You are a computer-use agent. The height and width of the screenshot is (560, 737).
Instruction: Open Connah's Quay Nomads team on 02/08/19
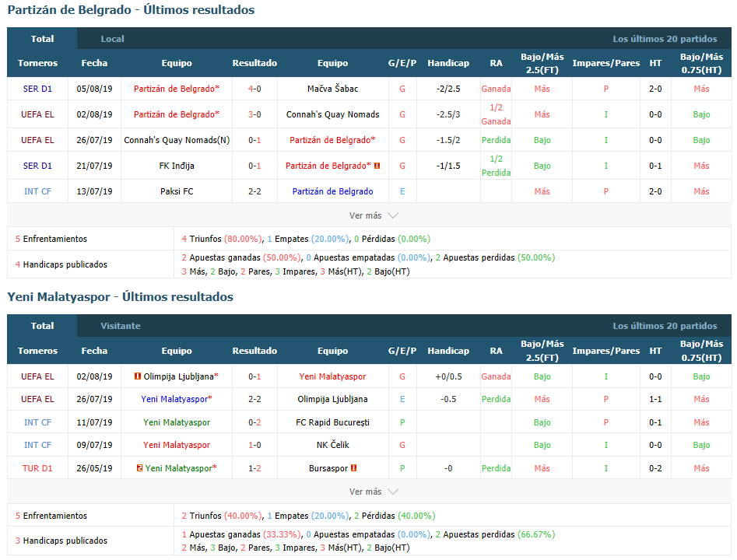pyautogui.click(x=333, y=114)
